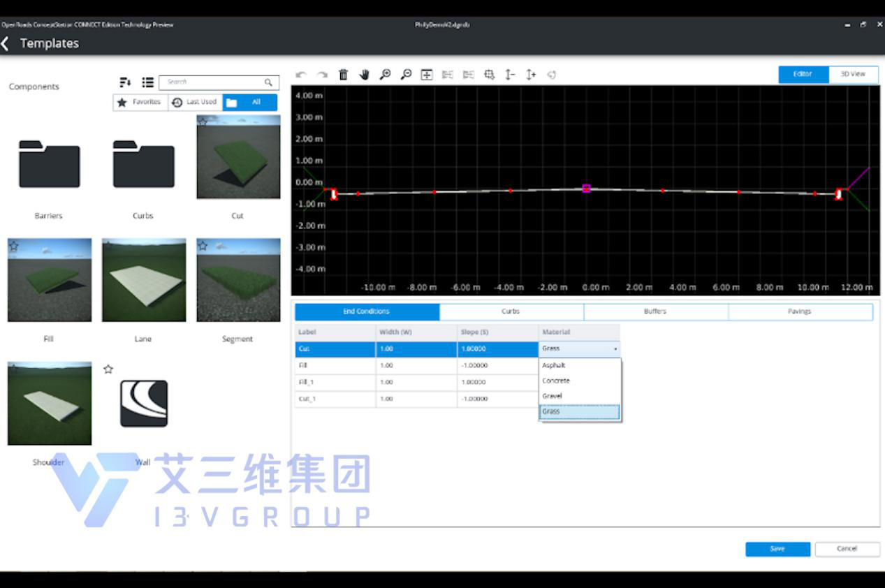Choose Gravel from the material list

579,396
